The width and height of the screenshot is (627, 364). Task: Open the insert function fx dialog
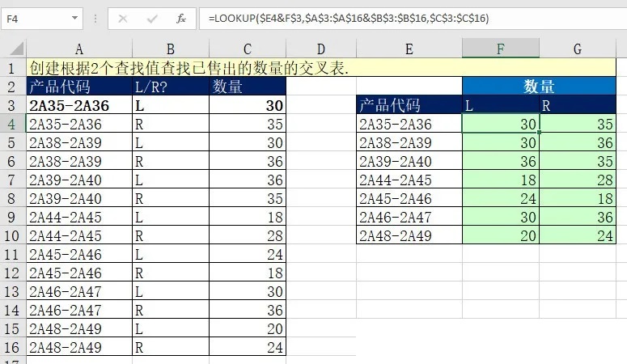181,19
